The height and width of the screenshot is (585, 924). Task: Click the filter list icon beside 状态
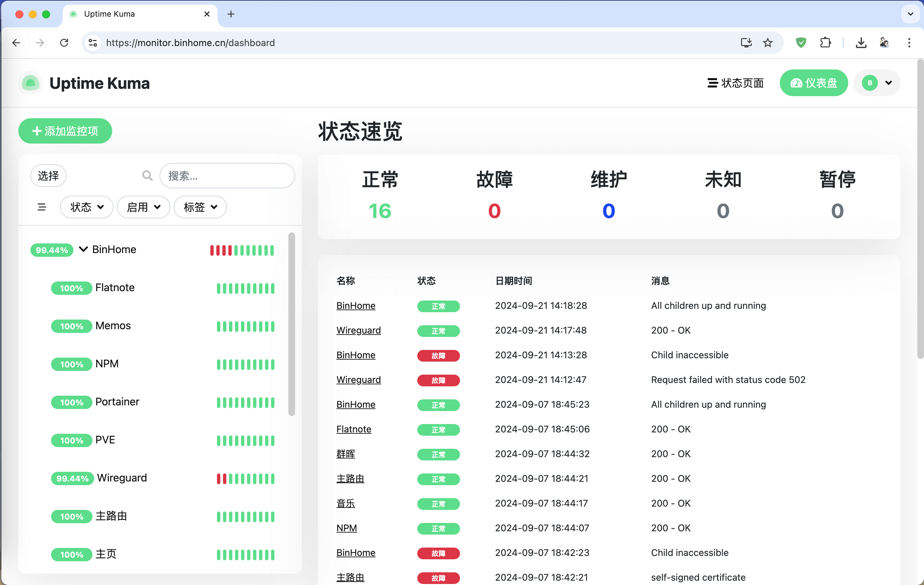42,207
